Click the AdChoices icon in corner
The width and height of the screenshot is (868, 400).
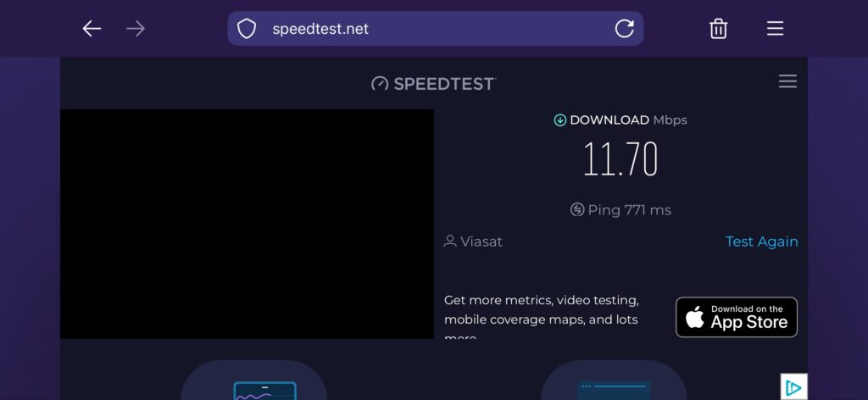[x=793, y=387]
